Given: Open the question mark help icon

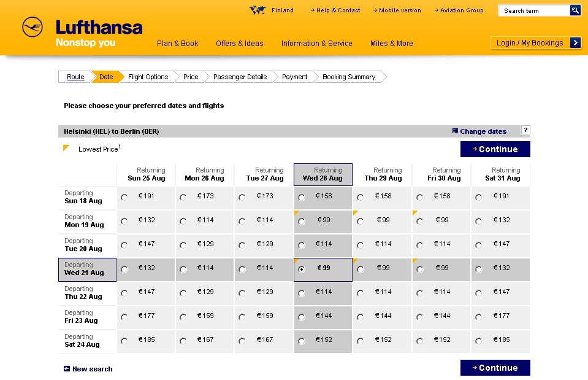Looking at the screenshot, I should tap(525, 130).
